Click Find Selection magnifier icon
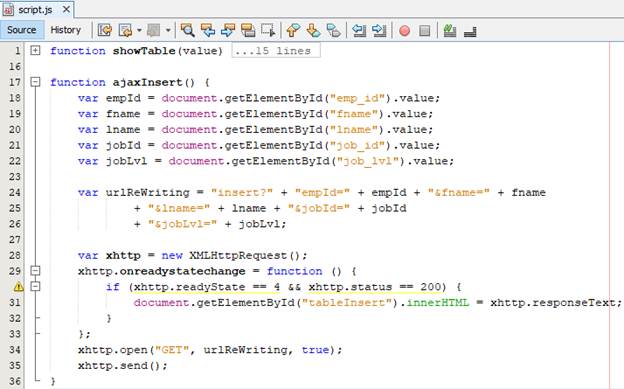Screen dimensions: 624x389 187,30
